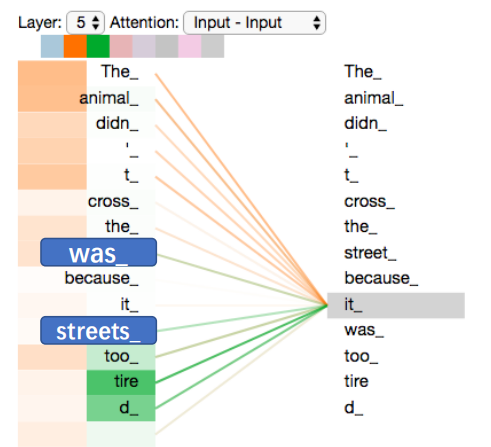Click the gray-highlighted 'it_' token
This screenshot has height=447, width=491.
point(396,305)
